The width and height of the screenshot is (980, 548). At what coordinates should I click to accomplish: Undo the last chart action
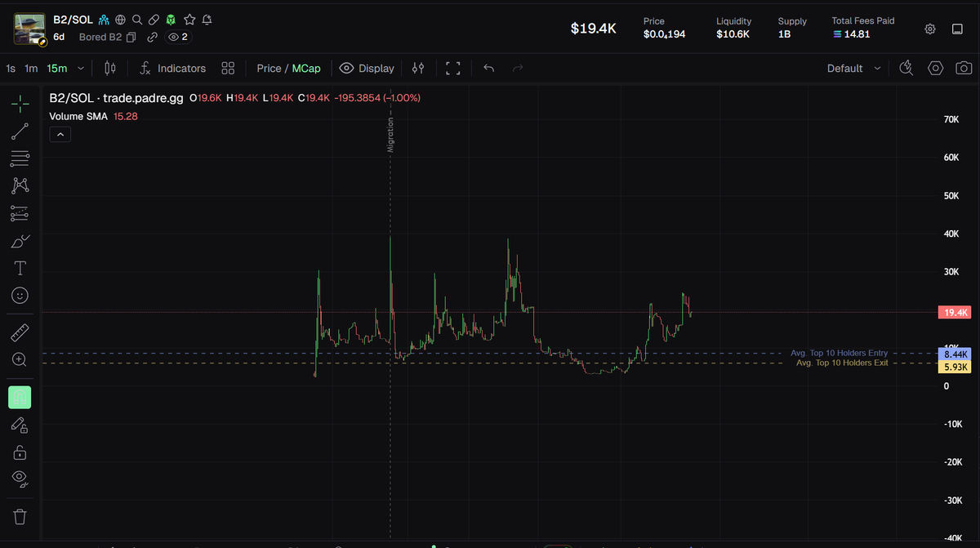[x=488, y=69]
